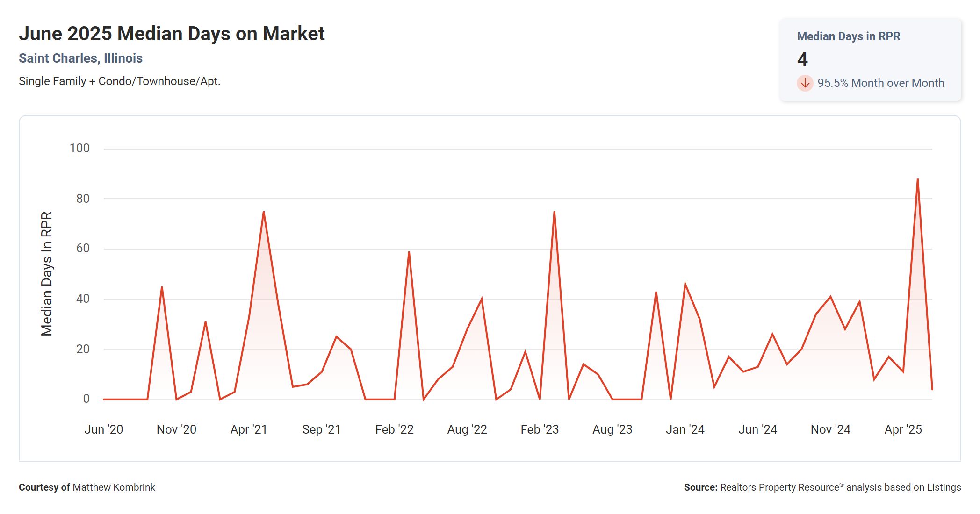Click the large value 4 in the card
This screenshot has width=980, height=514.
click(x=802, y=60)
